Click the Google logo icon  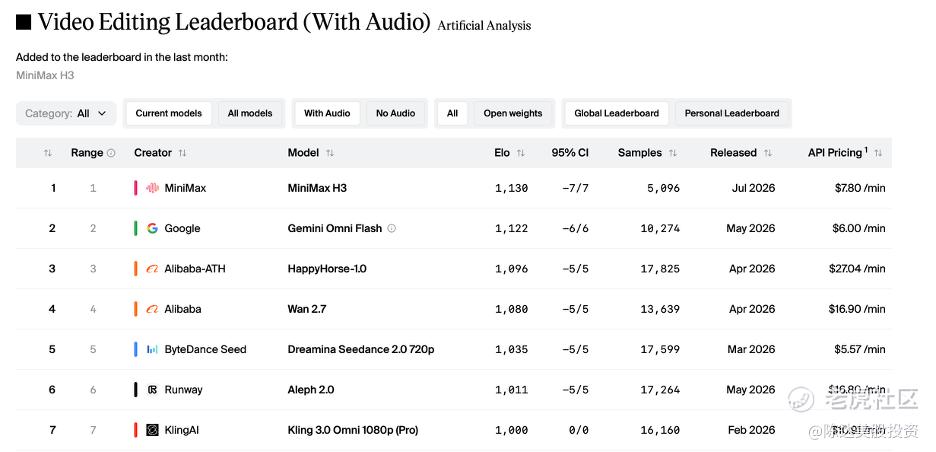[152, 228]
